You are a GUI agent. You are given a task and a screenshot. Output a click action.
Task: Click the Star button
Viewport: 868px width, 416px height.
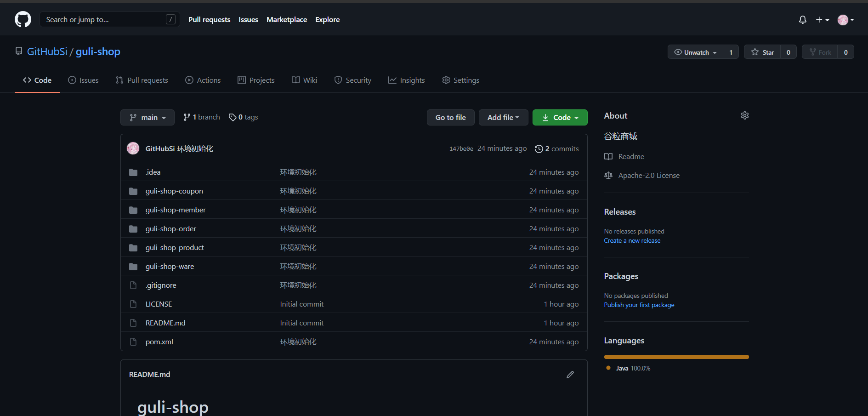coord(762,52)
